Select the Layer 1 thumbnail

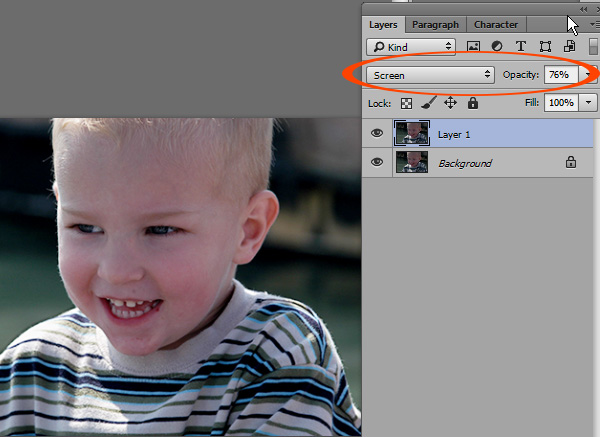coord(412,133)
